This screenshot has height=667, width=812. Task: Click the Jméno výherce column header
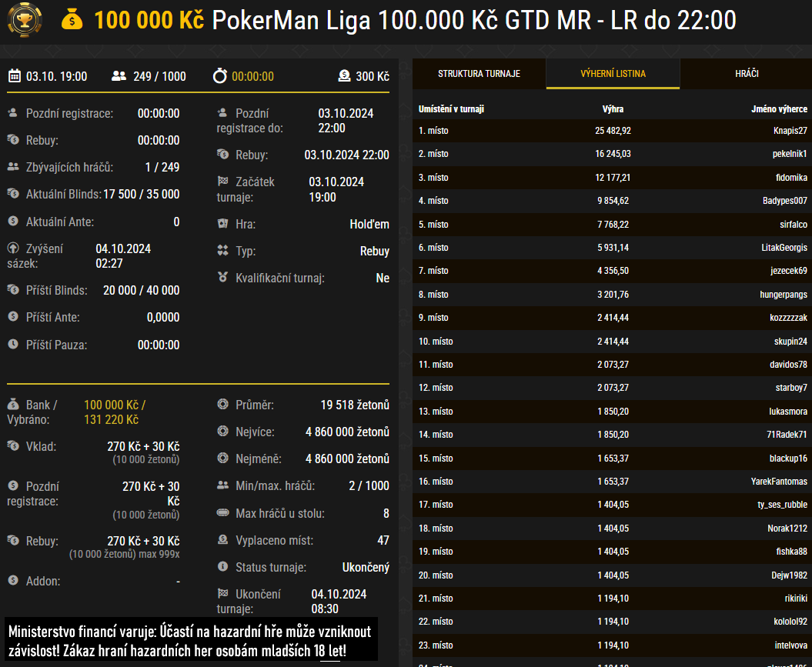point(780,109)
